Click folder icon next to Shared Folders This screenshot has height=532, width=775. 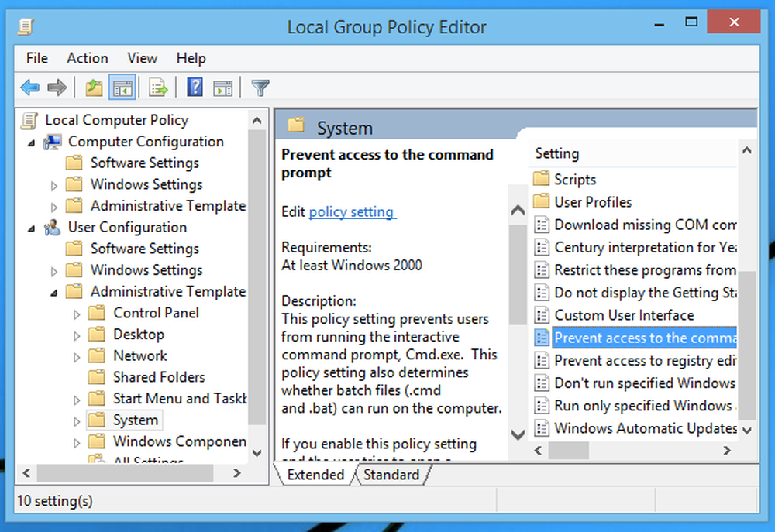[97, 377]
